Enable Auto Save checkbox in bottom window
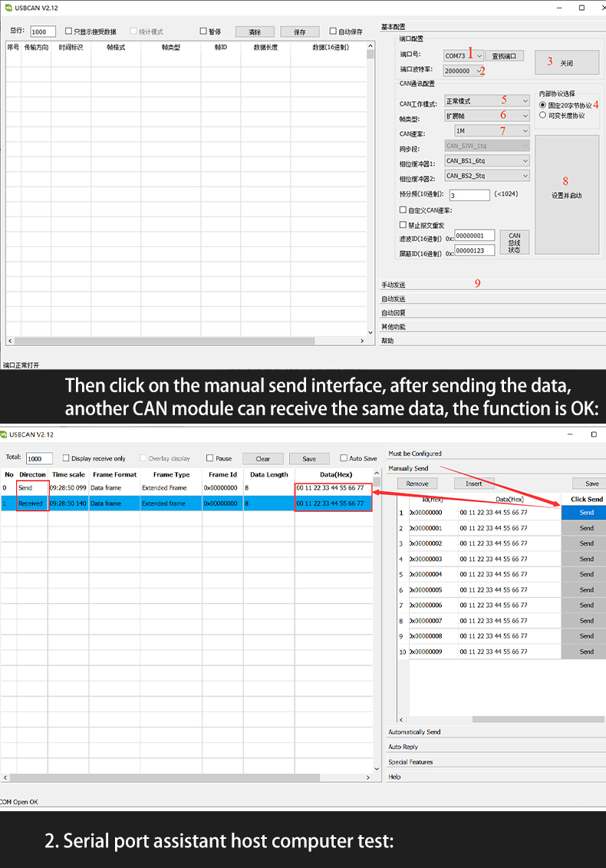Viewport: 606px width, 868px height. tap(344, 458)
